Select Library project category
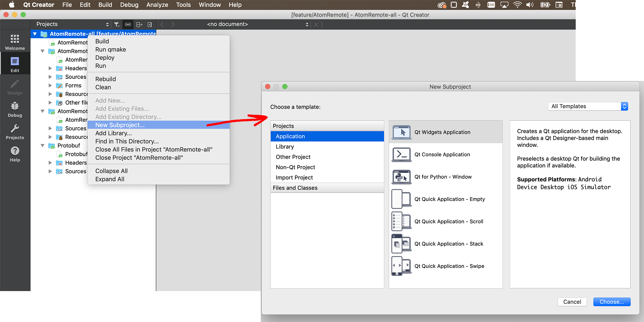This screenshot has height=322, width=644. coord(327,147)
